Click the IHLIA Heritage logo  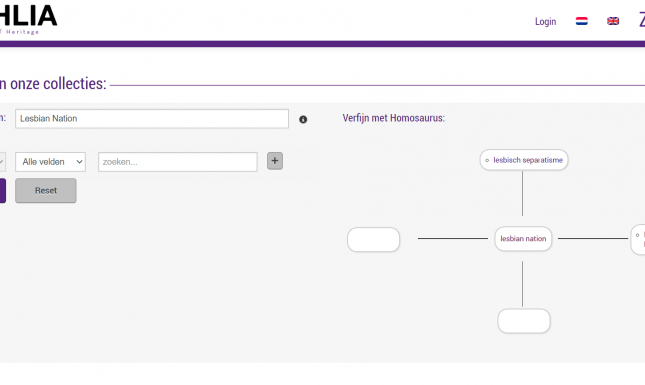28,19
